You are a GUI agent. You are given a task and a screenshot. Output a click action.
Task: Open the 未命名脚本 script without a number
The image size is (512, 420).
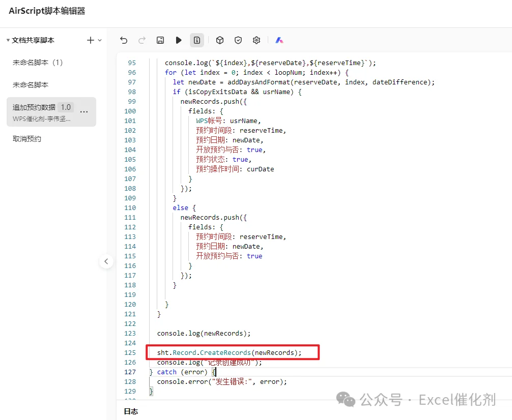pyautogui.click(x=31, y=85)
